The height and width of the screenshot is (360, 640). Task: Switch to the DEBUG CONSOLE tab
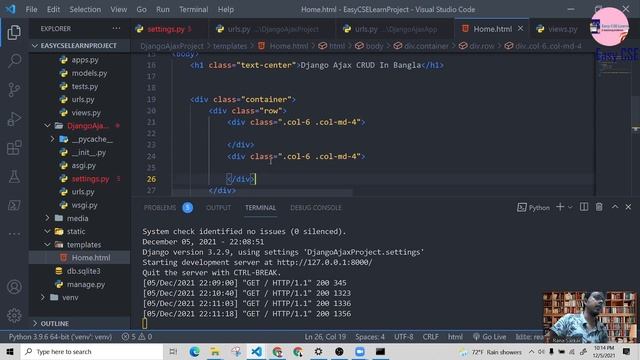pyautogui.click(x=316, y=208)
